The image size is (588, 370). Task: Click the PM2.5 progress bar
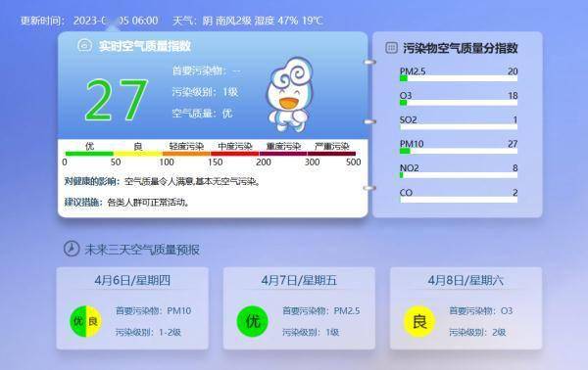coord(459,78)
